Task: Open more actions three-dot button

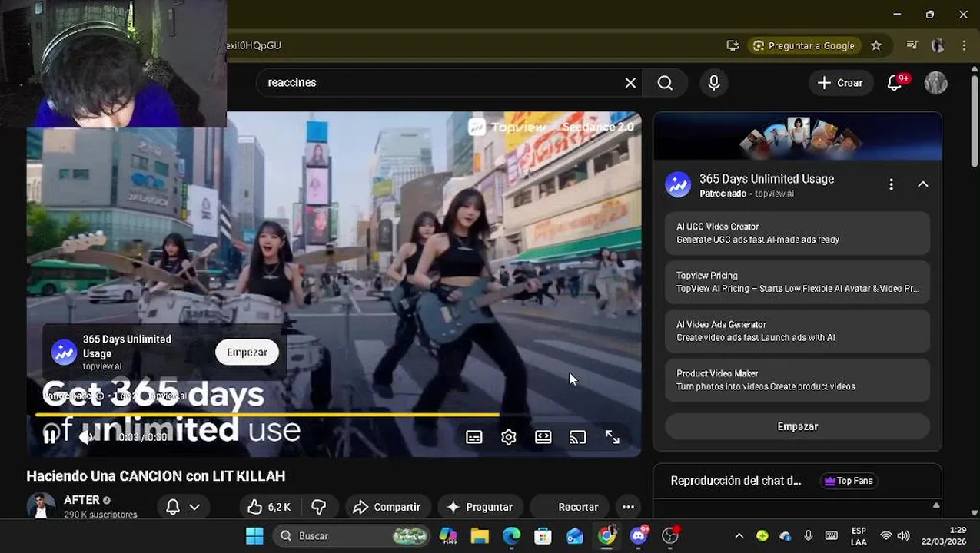Action: pyautogui.click(x=628, y=507)
